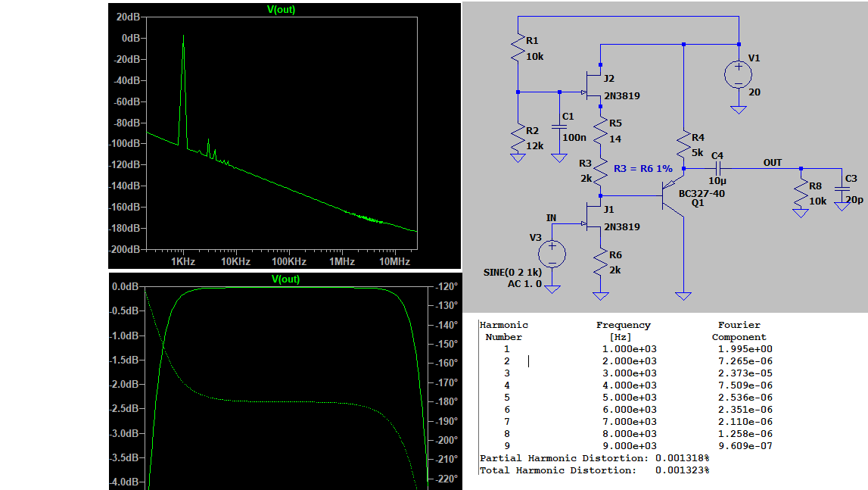Image resolution: width=868 pixels, height=490 pixels.
Task: Click the "10KHz" frequency axis label
Action: [236, 261]
